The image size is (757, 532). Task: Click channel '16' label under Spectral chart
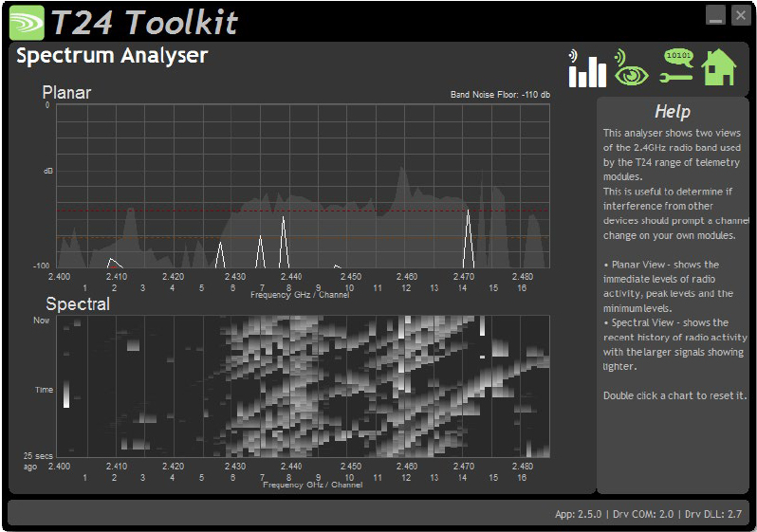click(522, 477)
